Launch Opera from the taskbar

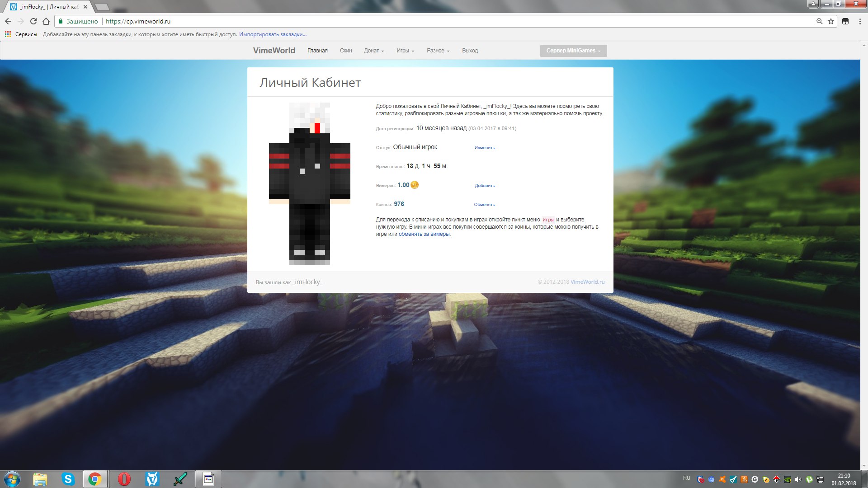124,479
